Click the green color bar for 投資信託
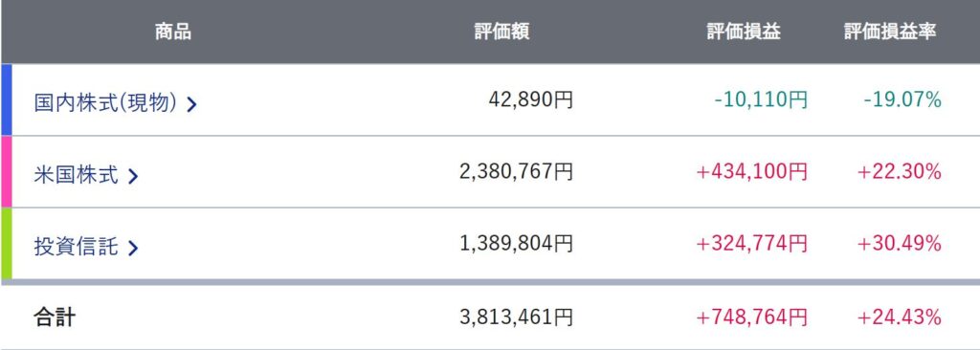The height and width of the screenshot is (350, 980). tap(6, 243)
